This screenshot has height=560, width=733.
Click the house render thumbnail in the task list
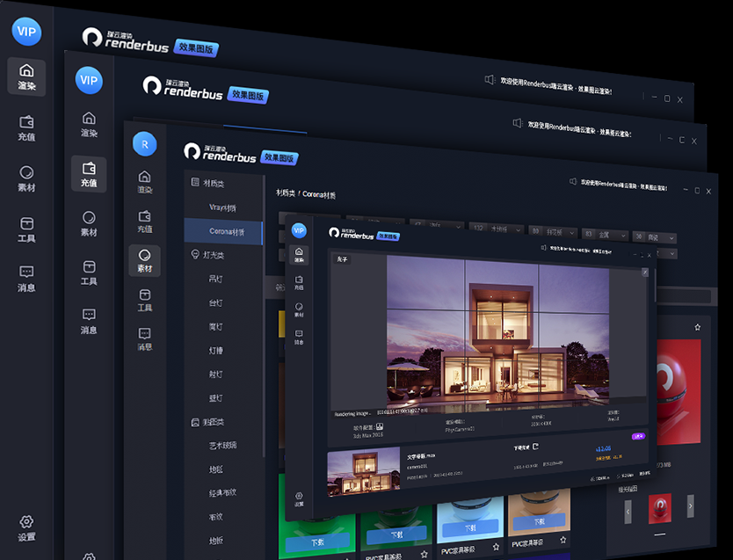[364, 470]
